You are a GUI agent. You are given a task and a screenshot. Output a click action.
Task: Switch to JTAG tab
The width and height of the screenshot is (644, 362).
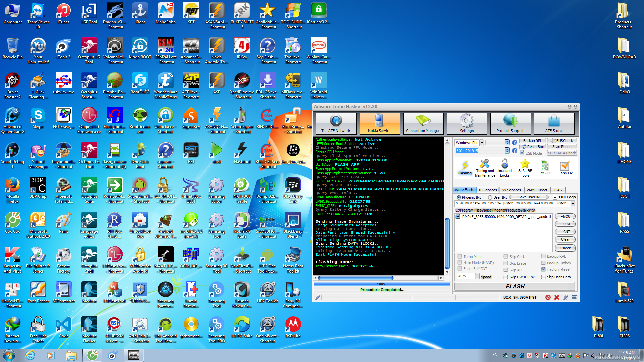click(x=558, y=190)
